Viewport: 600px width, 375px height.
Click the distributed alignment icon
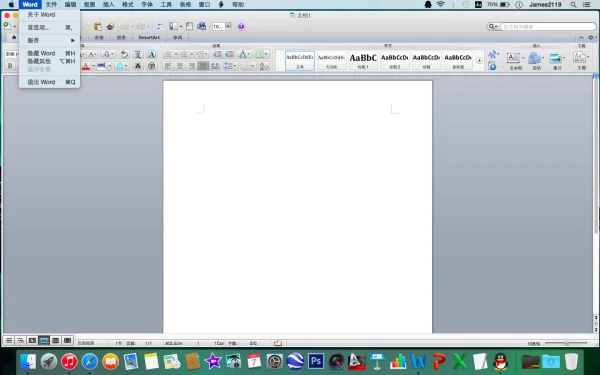coord(215,66)
